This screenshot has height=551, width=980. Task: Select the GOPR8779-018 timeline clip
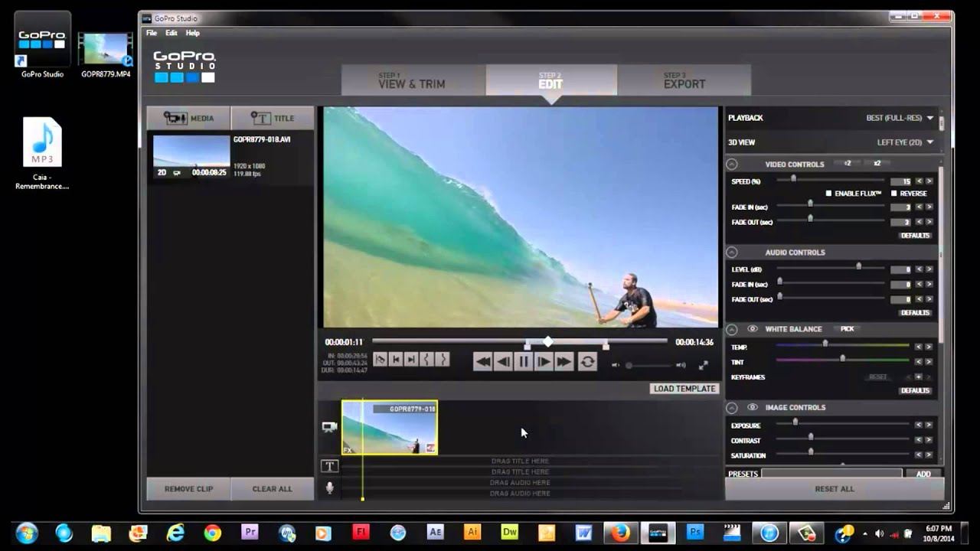[390, 427]
